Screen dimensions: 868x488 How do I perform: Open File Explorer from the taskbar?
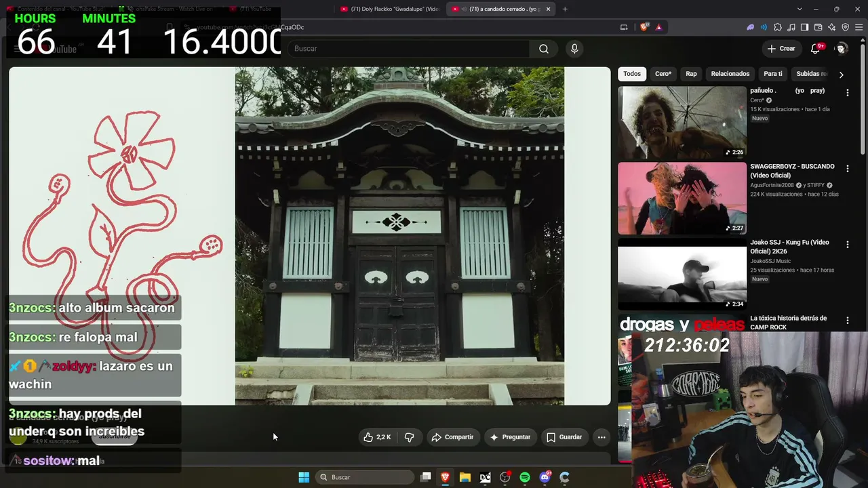coord(465,477)
